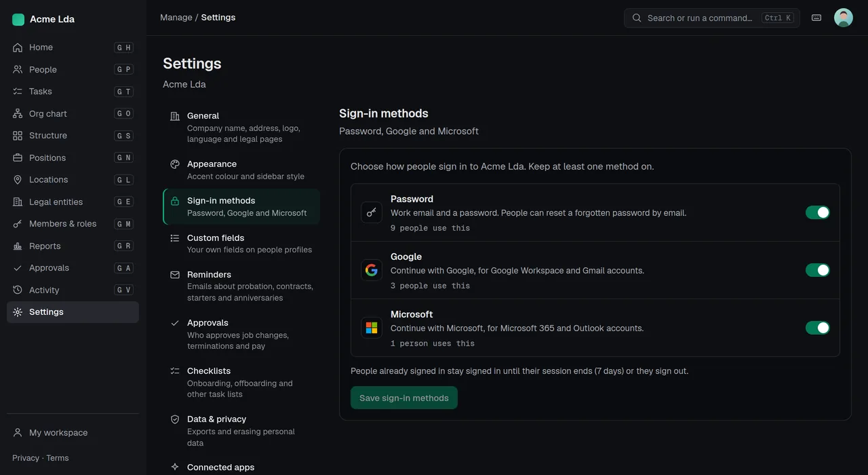Click the Legal entities building icon
Viewport: 868px width, 475px height.
[x=18, y=202]
